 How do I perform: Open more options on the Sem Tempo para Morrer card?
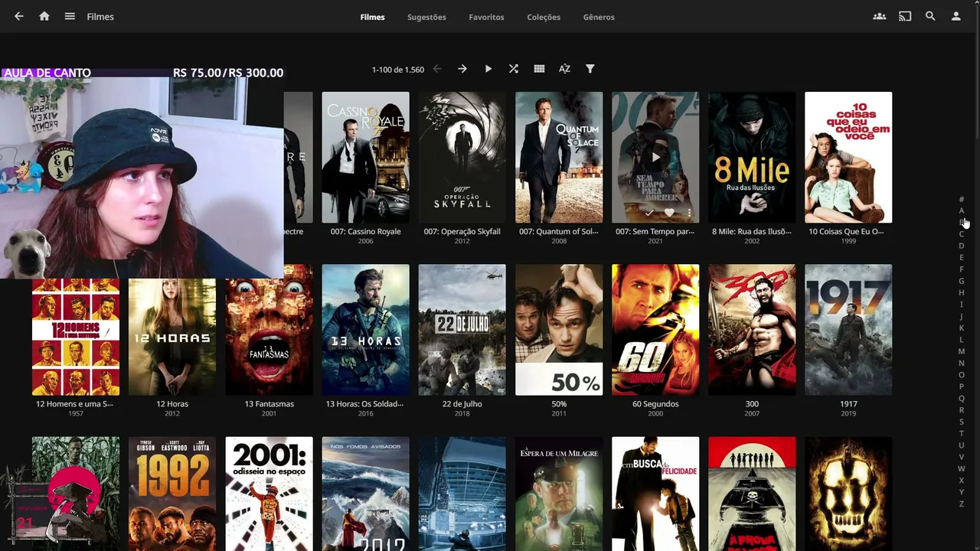pos(688,213)
